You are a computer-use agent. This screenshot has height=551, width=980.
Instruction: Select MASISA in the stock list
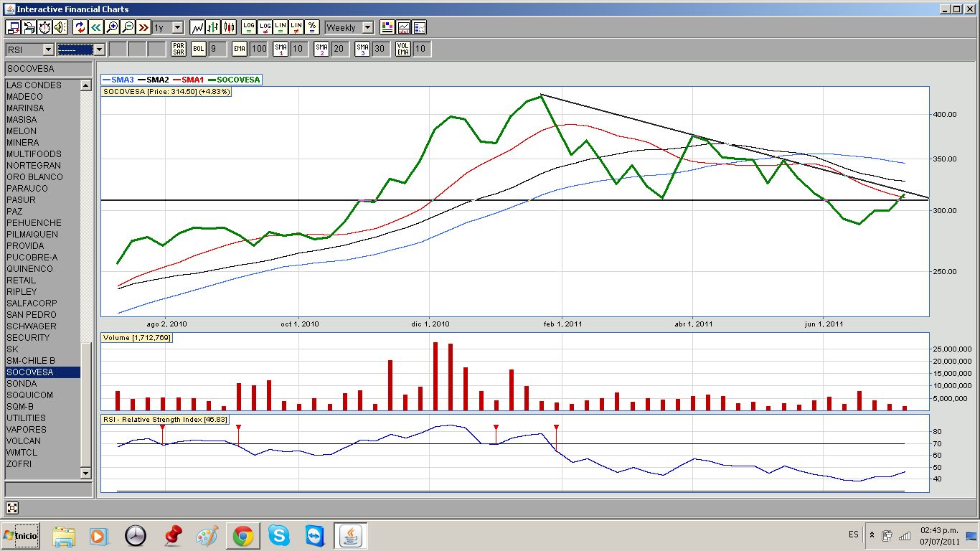coord(42,120)
